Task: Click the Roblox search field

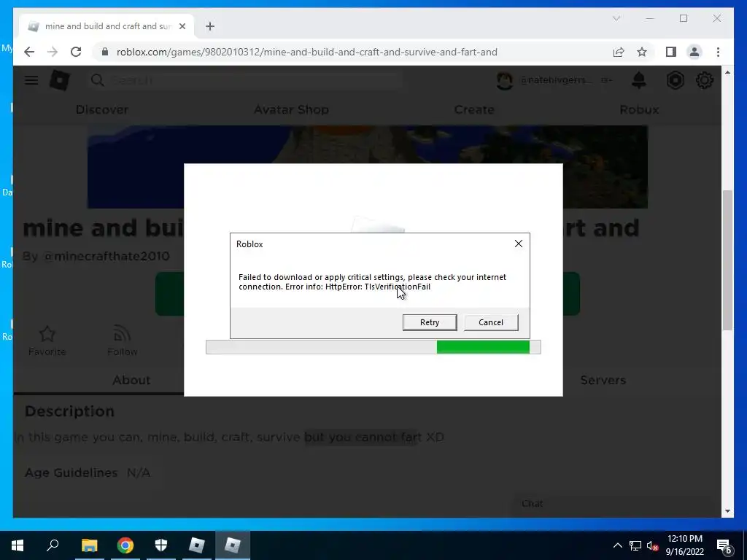Action: [x=245, y=80]
